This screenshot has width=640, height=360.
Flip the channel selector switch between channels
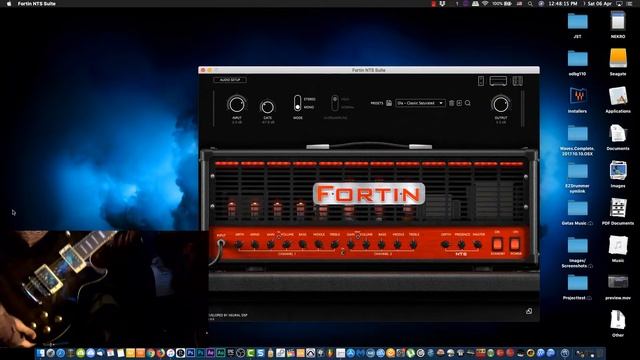tap(343, 252)
